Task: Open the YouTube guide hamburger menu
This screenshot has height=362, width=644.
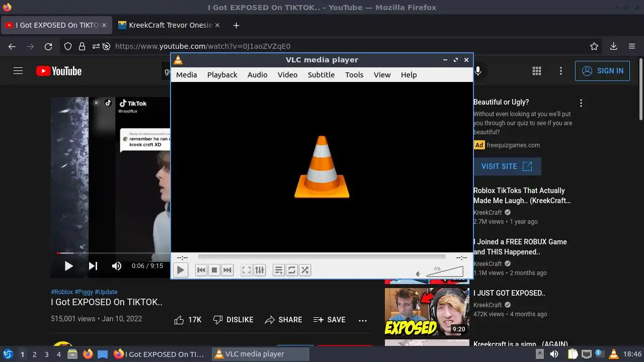Action: pos(18,71)
